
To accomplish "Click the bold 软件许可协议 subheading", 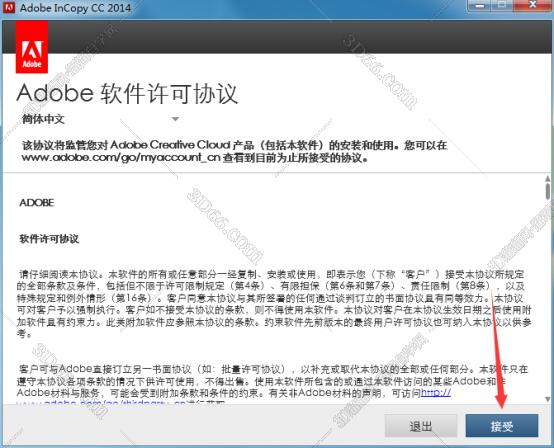I will point(49,239).
